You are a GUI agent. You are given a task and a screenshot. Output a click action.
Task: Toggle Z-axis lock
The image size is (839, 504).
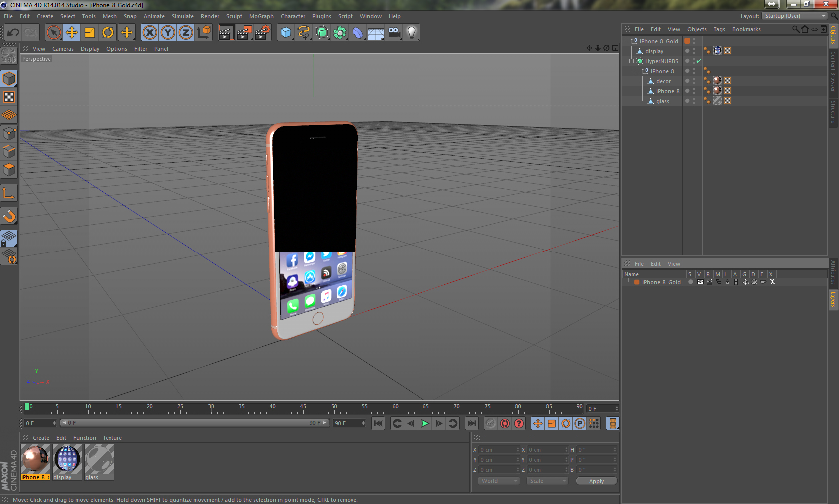186,33
